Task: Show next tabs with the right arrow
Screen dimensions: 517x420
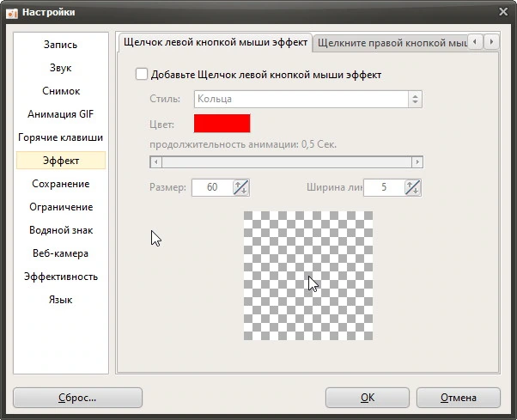Action: pyautogui.click(x=491, y=42)
